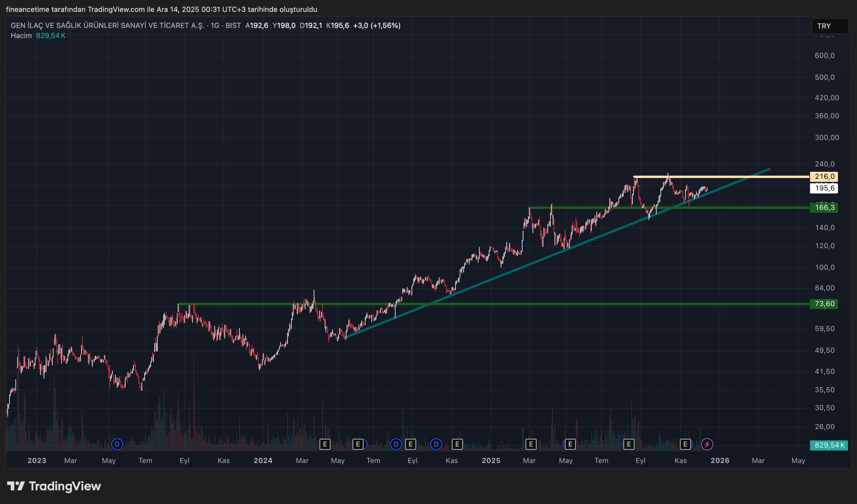Click the dividend D marker near May 2023

coord(117,444)
